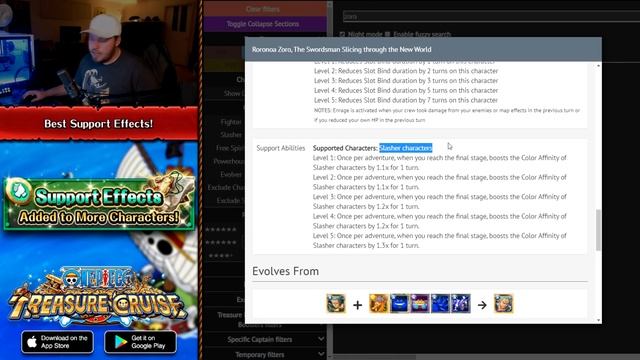Click the Support Abilities Level 3 description line
640x360 pixels.
[x=440, y=201]
